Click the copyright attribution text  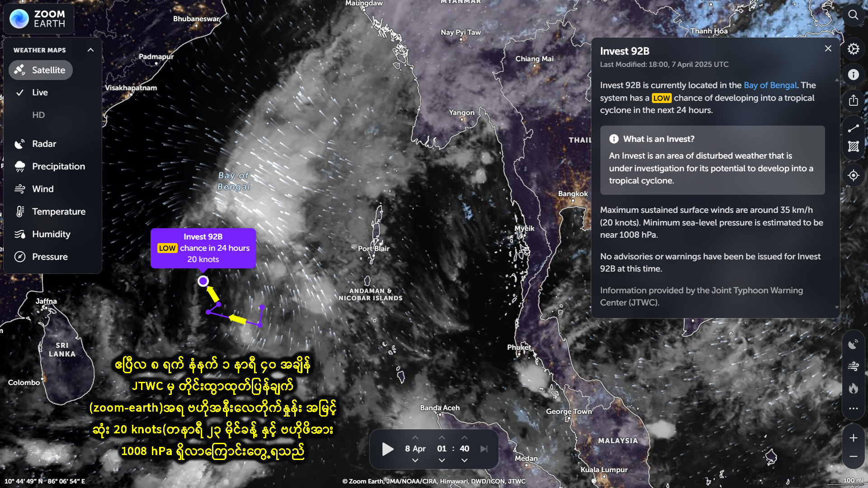(x=434, y=481)
